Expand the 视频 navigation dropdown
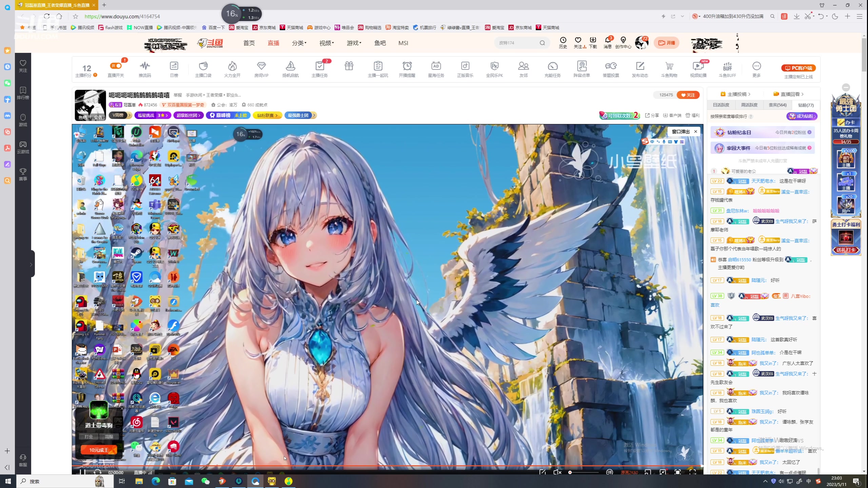The height and width of the screenshot is (488, 868). pyautogui.click(x=327, y=43)
